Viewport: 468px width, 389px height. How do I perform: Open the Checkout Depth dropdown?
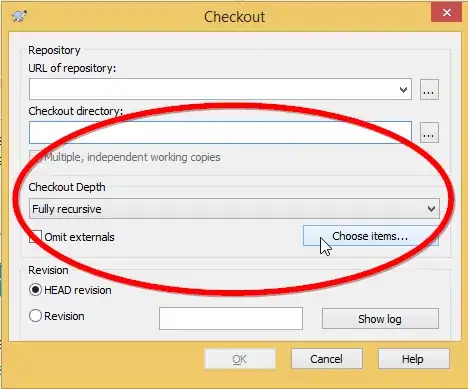pyautogui.click(x=234, y=209)
